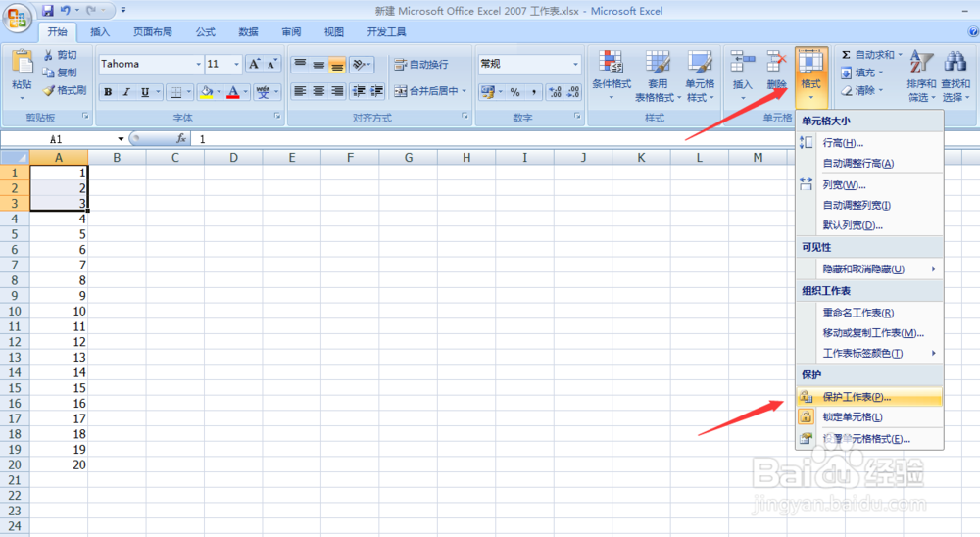The height and width of the screenshot is (537, 980).
Task: Click the insert function fx button
Action: click(x=181, y=139)
